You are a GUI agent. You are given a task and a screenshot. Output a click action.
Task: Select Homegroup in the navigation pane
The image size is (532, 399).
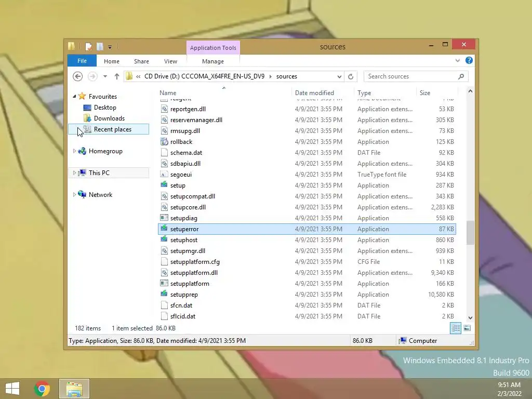pyautogui.click(x=105, y=151)
